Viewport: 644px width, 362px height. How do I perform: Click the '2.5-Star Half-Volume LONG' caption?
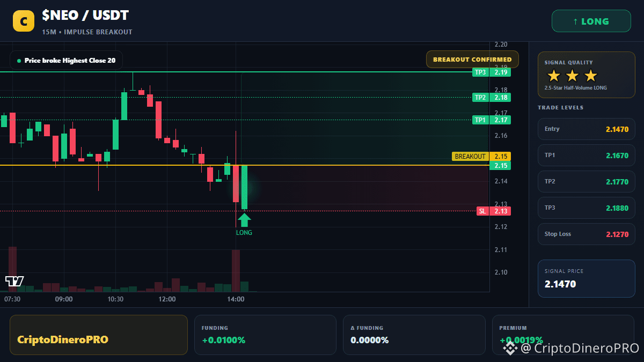(x=576, y=88)
